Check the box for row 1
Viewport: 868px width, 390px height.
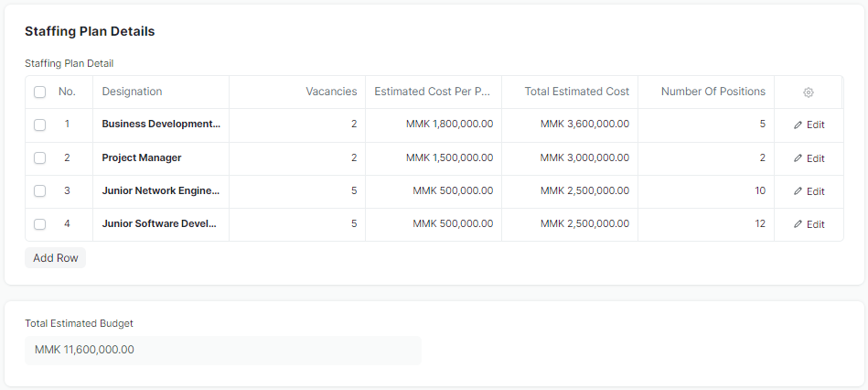pos(40,125)
